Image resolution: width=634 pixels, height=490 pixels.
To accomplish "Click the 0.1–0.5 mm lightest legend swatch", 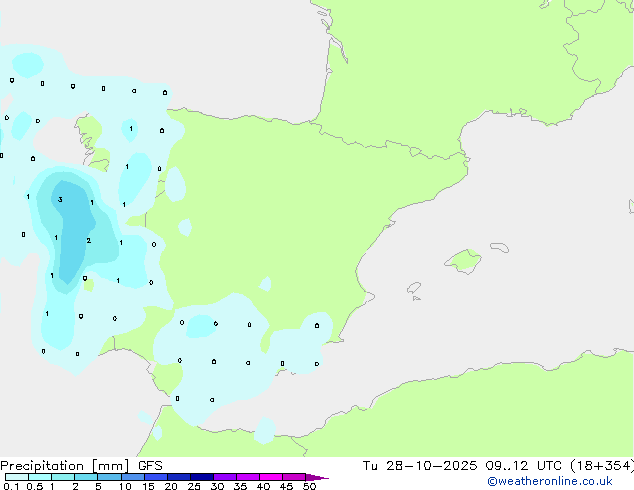I will point(17,477).
